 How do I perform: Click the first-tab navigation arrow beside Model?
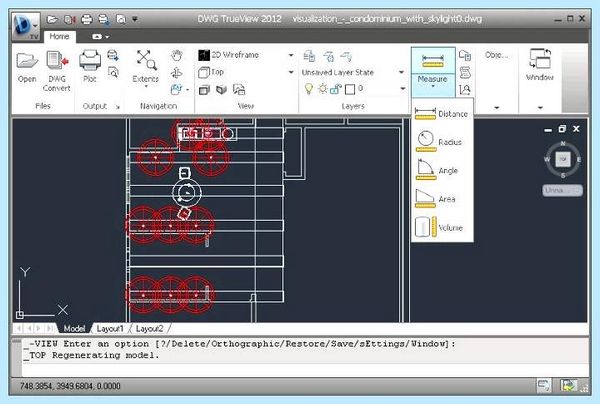point(18,329)
